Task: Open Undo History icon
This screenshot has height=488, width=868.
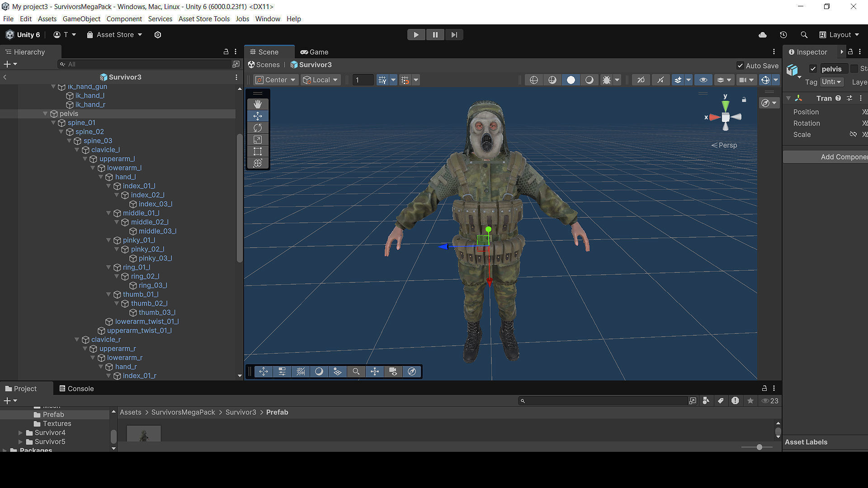Action: pyautogui.click(x=783, y=35)
